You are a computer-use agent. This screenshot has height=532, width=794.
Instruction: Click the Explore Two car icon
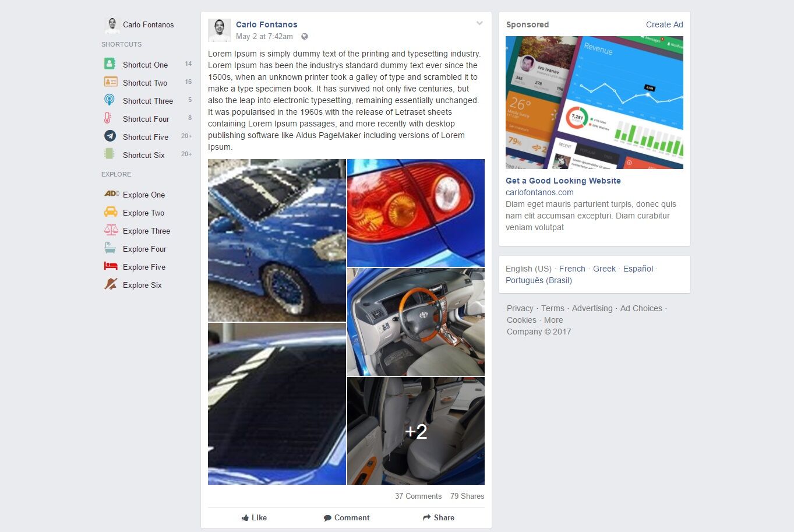111,212
